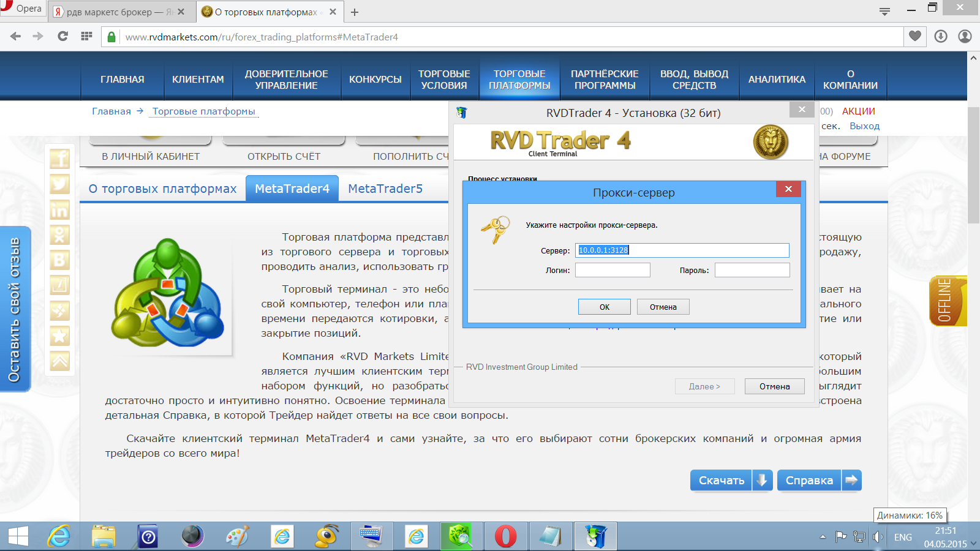Share via the VKontakte (B) sidebar icon
This screenshot has height=551, width=980.
[x=59, y=260]
